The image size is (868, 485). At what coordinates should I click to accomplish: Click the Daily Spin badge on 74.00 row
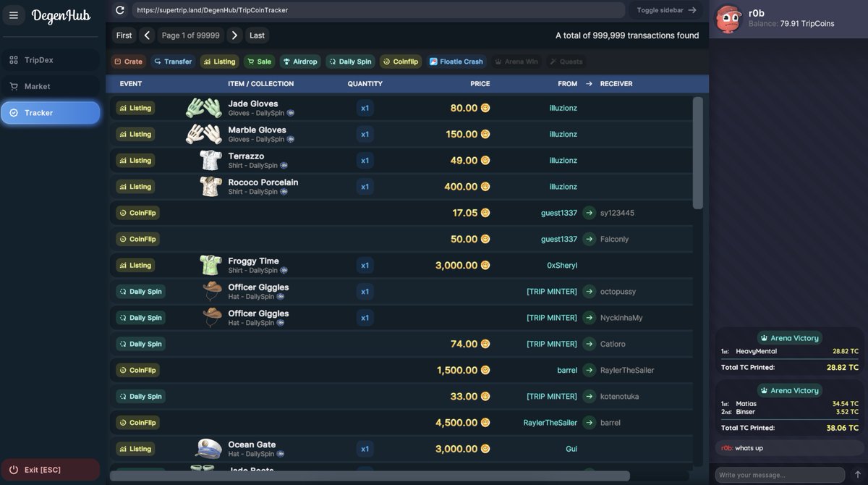point(140,344)
